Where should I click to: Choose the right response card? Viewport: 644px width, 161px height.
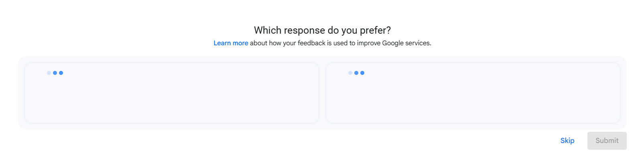[473, 93]
